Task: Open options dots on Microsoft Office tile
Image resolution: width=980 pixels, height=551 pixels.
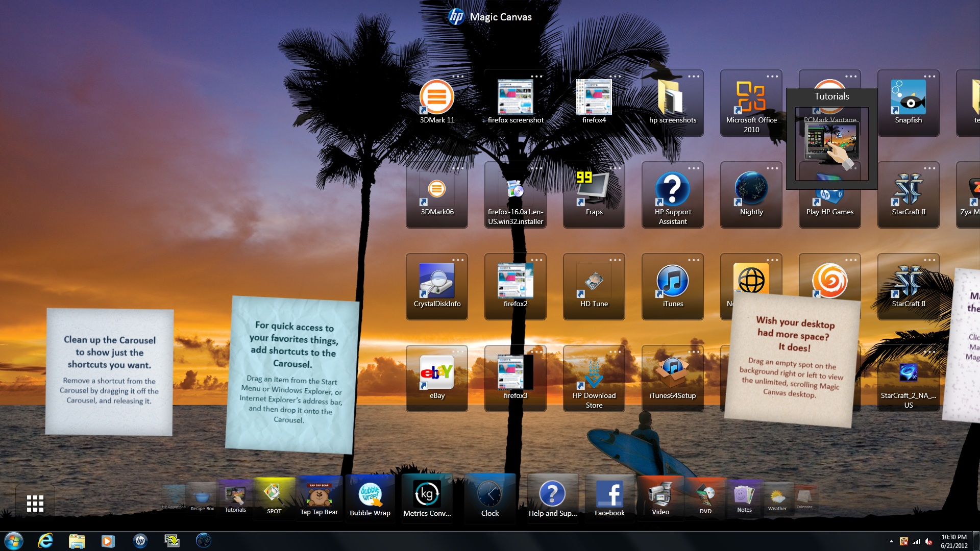Action: (x=772, y=77)
